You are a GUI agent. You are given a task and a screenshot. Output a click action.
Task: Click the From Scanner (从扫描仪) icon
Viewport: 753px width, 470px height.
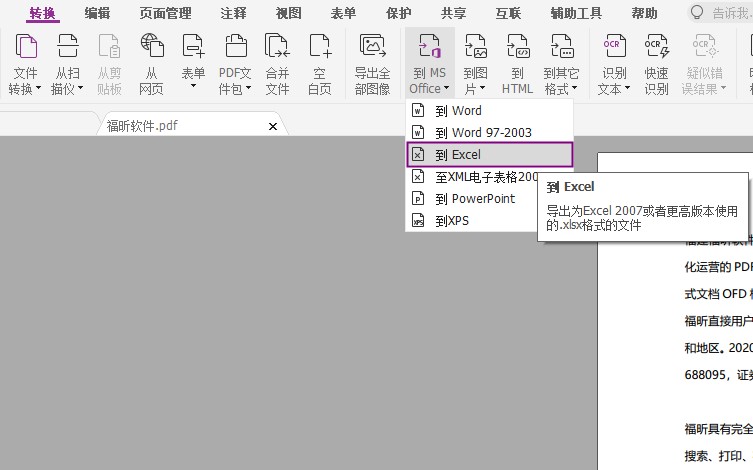click(x=68, y=63)
